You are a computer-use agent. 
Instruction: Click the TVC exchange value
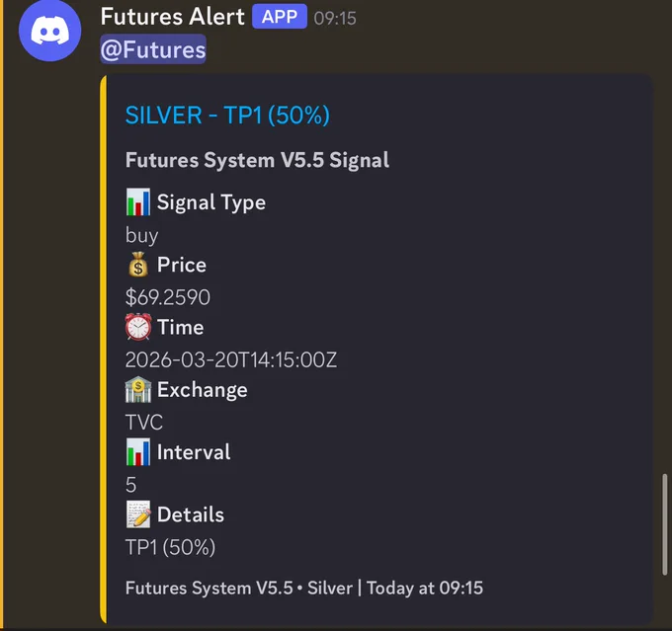click(144, 422)
